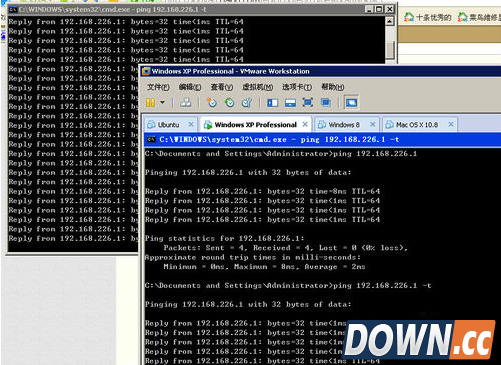Revert the virtual machine to its snapshot
The height and width of the screenshot is (365, 501).
(229, 103)
